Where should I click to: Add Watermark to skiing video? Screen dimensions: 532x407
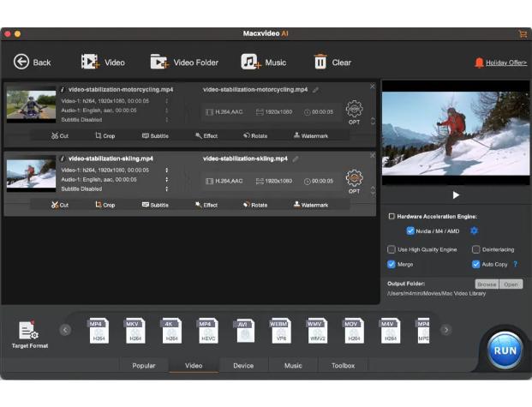click(310, 205)
